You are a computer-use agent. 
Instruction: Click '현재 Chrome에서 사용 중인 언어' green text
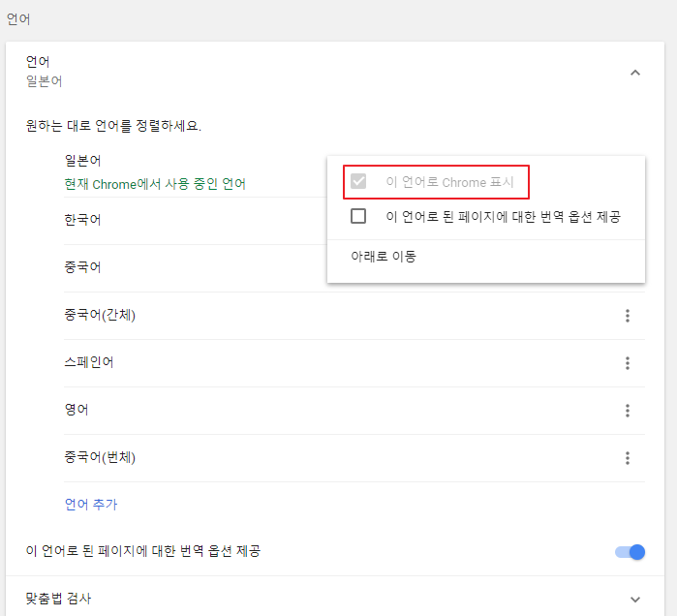155,184
